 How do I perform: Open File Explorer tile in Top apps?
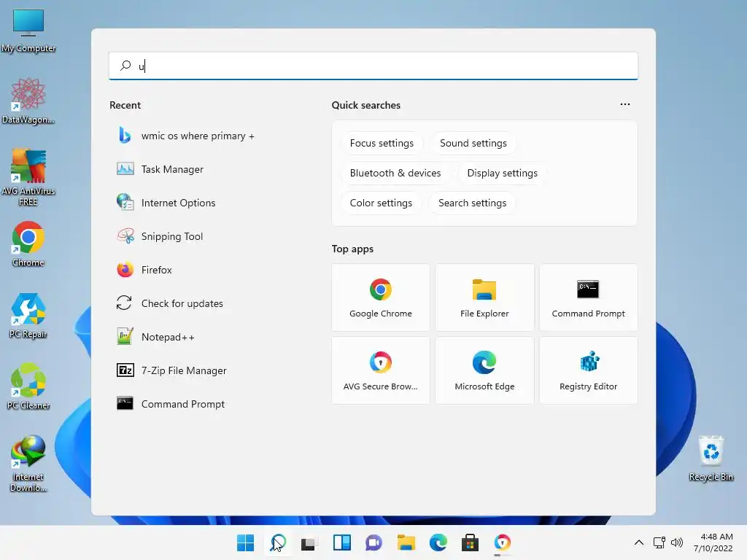pos(484,297)
